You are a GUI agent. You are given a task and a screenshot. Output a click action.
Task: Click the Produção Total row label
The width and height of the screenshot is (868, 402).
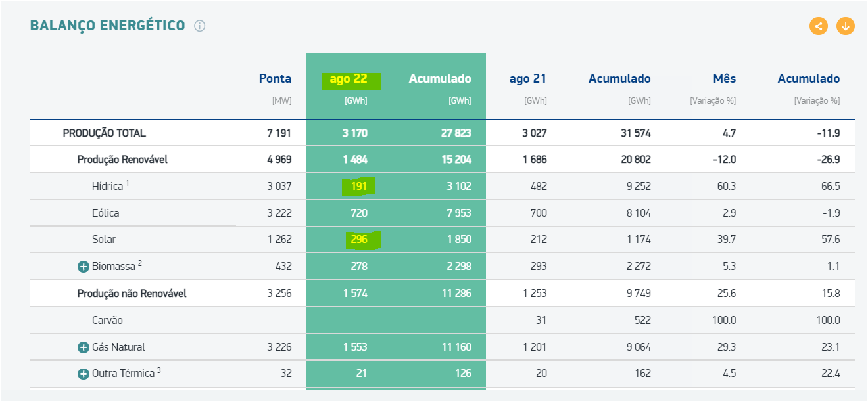click(x=104, y=133)
